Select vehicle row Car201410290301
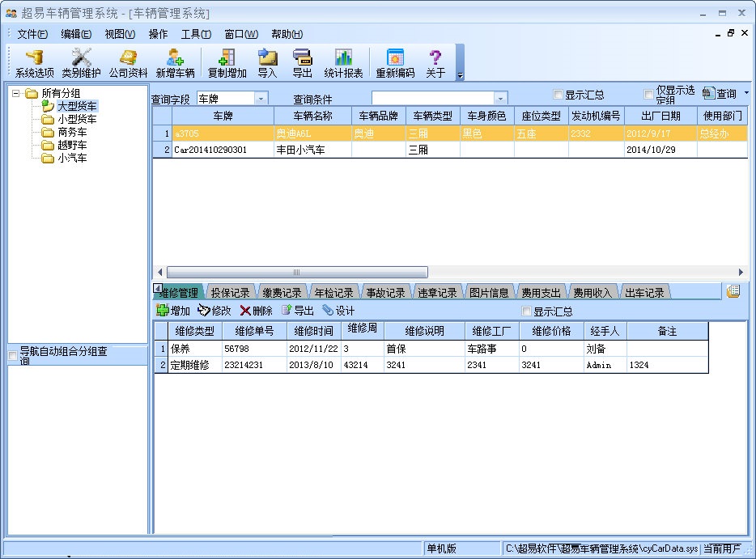The height and width of the screenshot is (559, 756). coord(450,150)
